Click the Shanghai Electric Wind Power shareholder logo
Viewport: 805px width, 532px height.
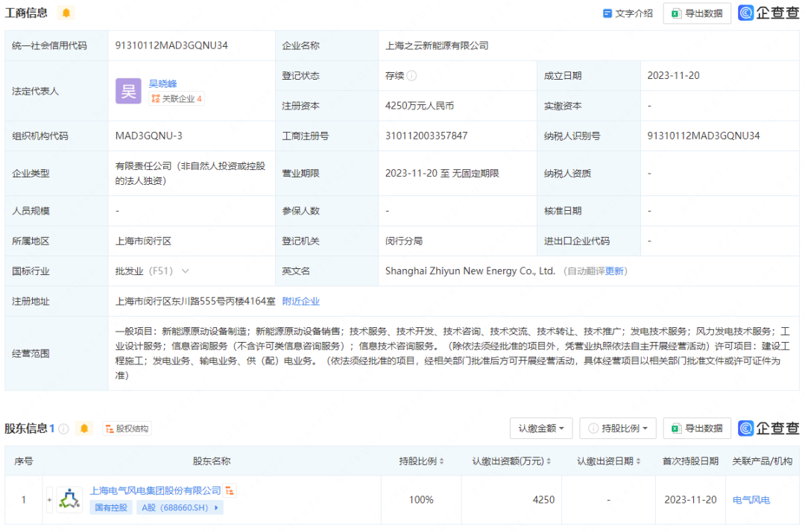click(70, 499)
